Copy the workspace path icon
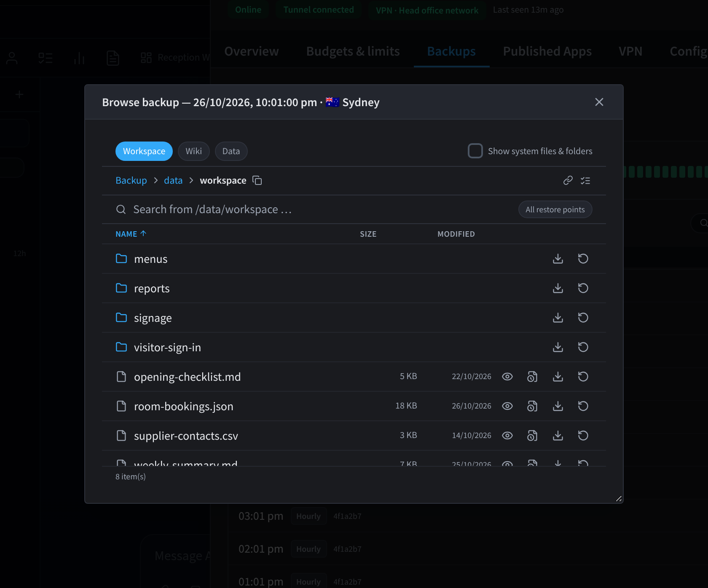Screen dimensions: 708x588 pyautogui.click(x=257, y=180)
